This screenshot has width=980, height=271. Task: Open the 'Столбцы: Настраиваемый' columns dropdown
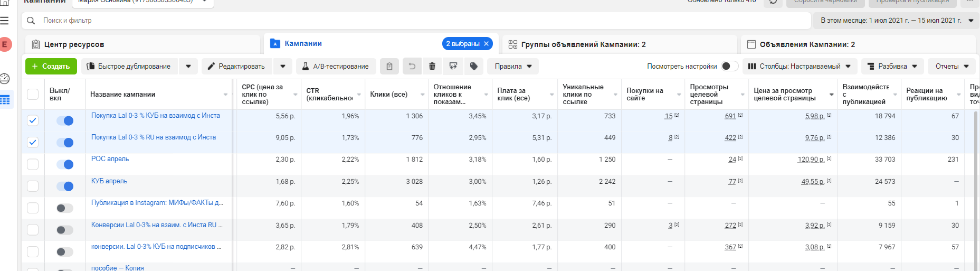coord(800,67)
